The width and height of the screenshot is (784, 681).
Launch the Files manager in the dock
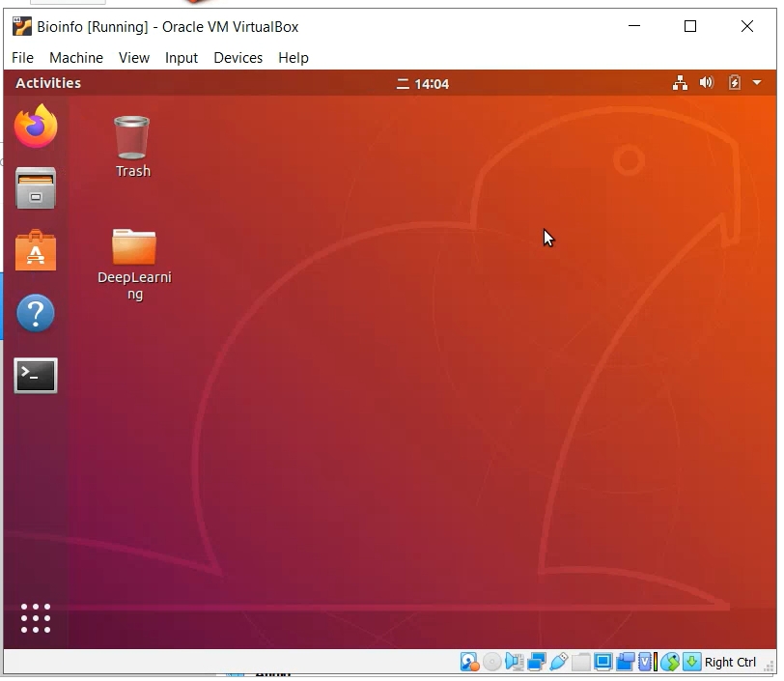click(36, 188)
